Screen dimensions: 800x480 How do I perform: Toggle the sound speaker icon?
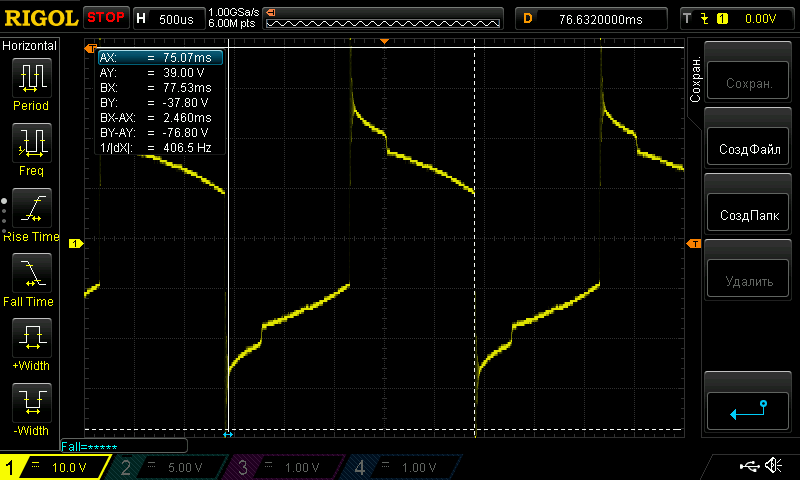tap(774, 465)
